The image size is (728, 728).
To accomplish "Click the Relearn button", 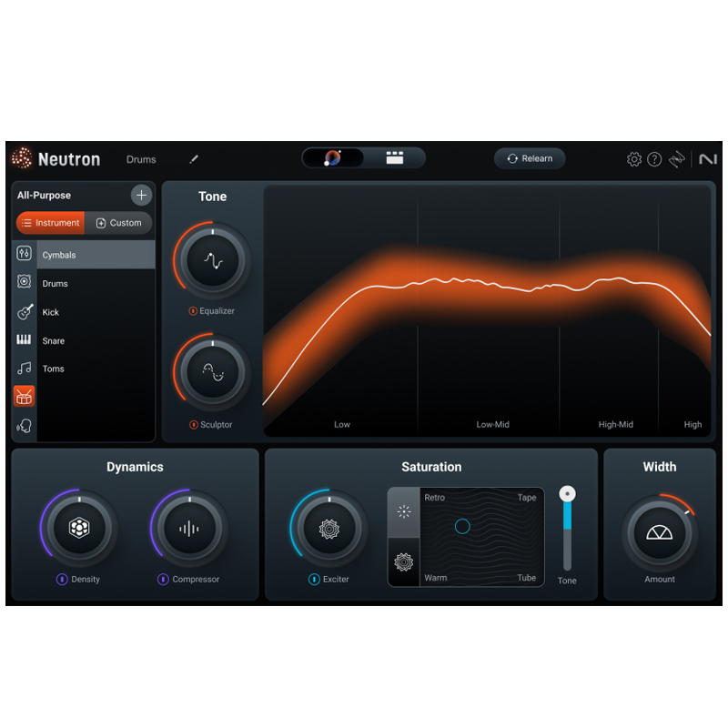I will 530,158.
